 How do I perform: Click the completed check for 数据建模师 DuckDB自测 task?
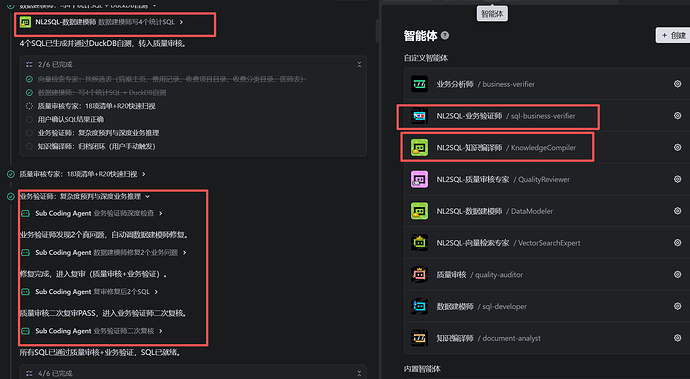click(29, 92)
